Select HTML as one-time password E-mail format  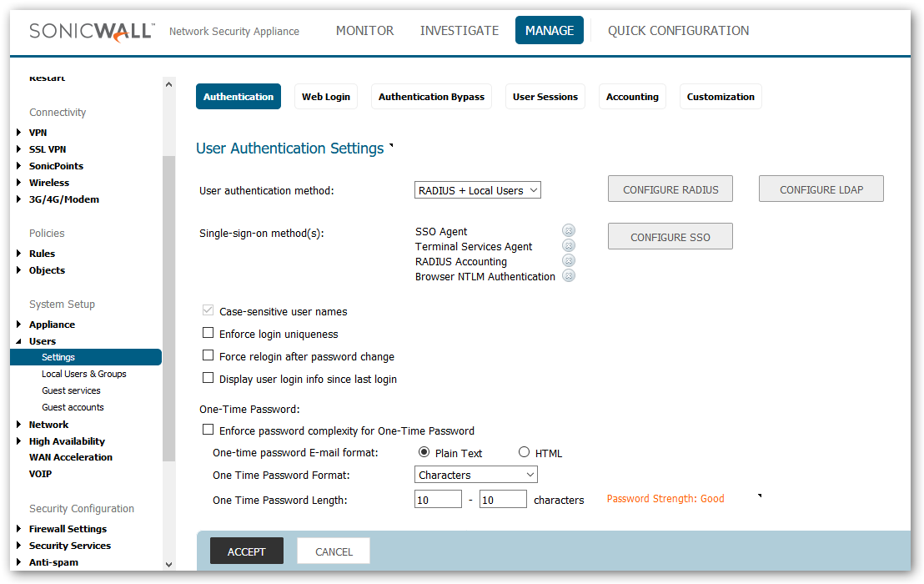(524, 452)
